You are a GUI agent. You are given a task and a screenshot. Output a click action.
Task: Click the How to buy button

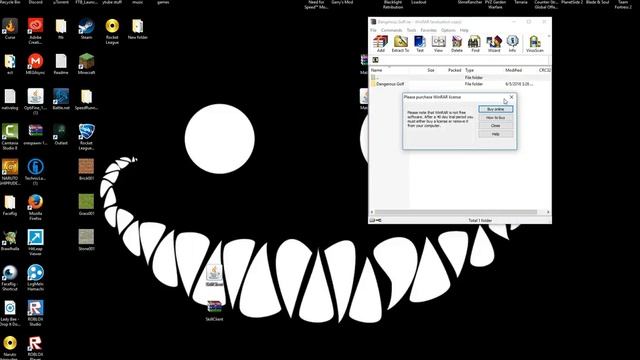pyautogui.click(x=496, y=118)
